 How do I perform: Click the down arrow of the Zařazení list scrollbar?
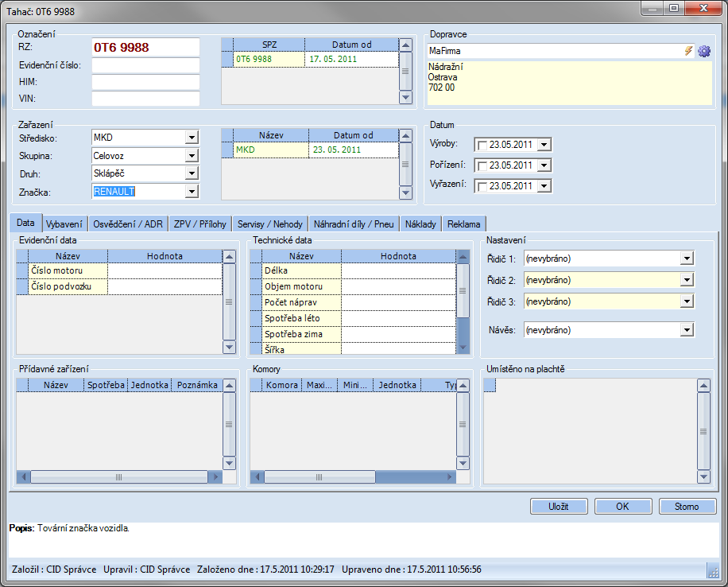pos(405,192)
